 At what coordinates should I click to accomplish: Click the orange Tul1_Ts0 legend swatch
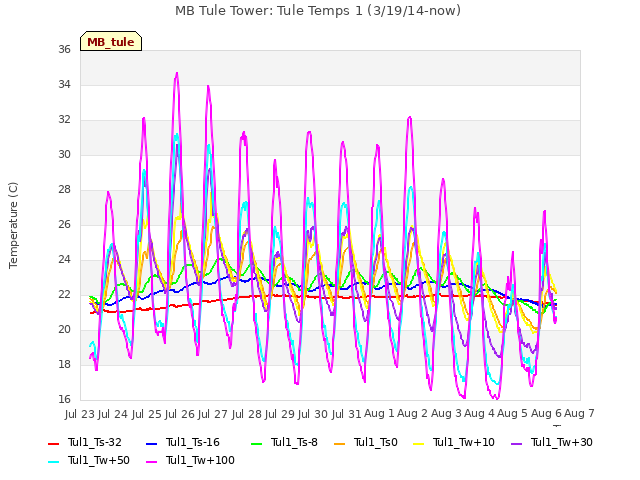point(339,444)
